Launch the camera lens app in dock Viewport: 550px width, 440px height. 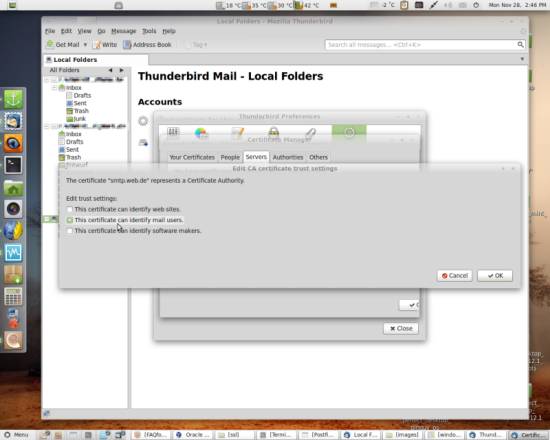[13, 209]
